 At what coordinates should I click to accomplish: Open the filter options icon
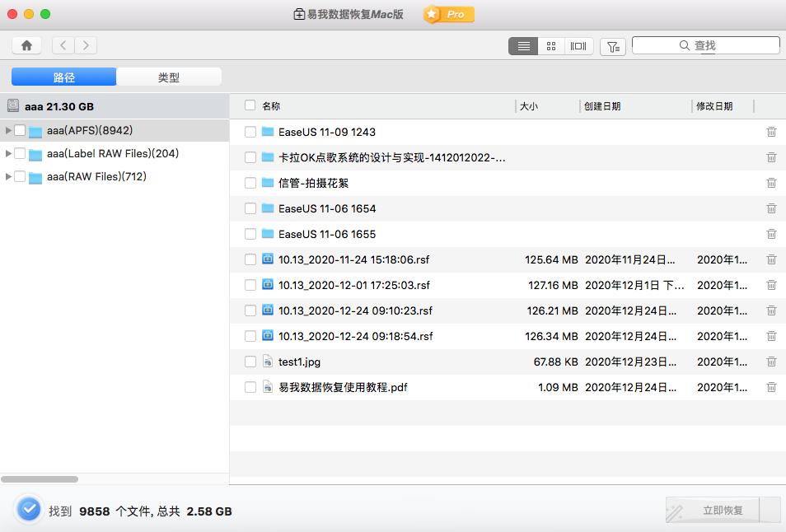(612, 46)
